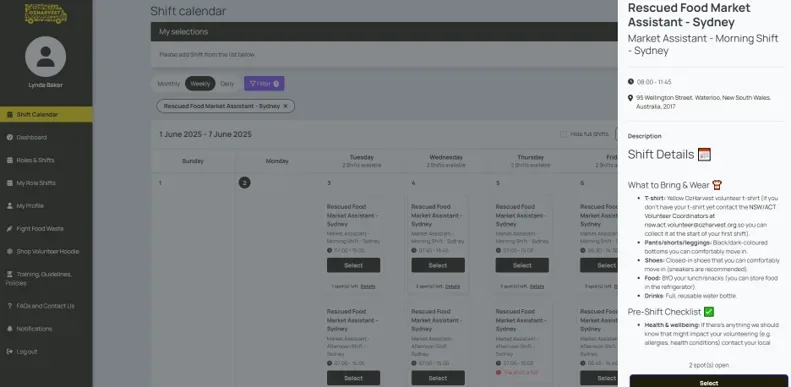This screenshot has width=791, height=387.
Task: Open Fight Food Waste section
Action: click(x=40, y=229)
